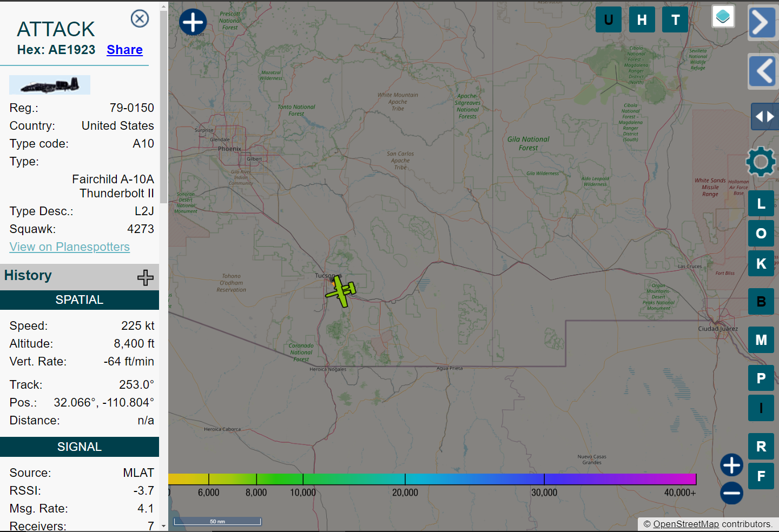The image size is (779, 532).
Task: Click the Hex: AE1923 text
Action: (x=56, y=50)
